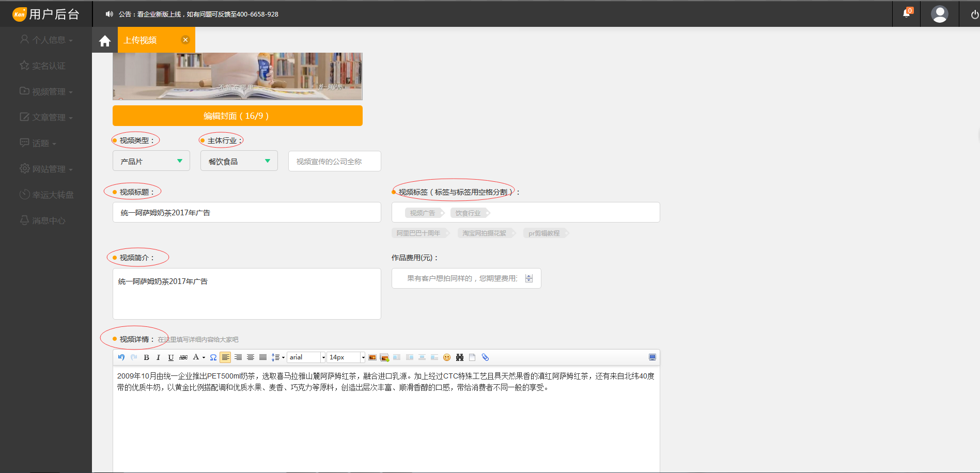Click the 编辑封面 (16/9) button

(237, 116)
